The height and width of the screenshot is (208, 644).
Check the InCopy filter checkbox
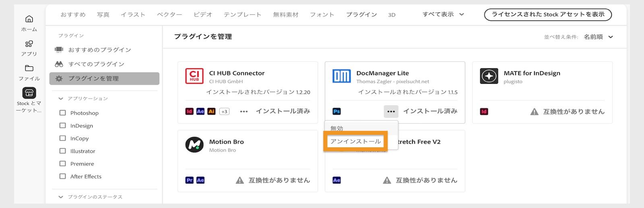(62, 138)
